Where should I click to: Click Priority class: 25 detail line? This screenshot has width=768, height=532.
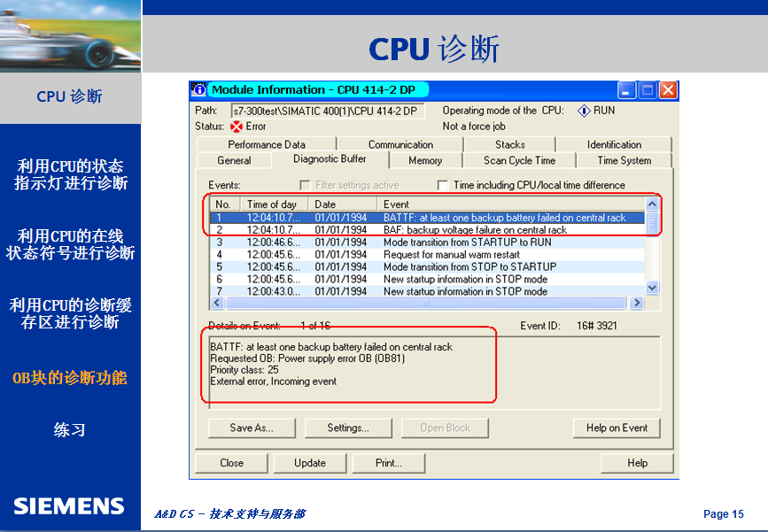tap(244, 369)
